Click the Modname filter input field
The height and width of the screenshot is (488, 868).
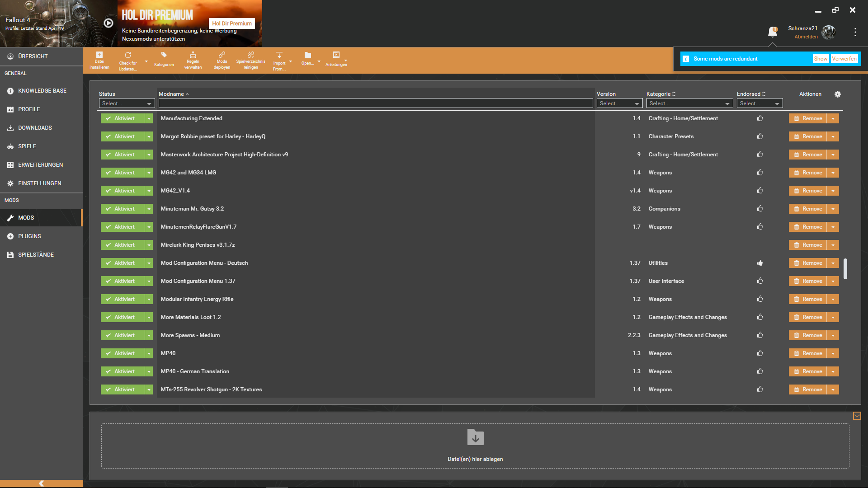tap(376, 103)
